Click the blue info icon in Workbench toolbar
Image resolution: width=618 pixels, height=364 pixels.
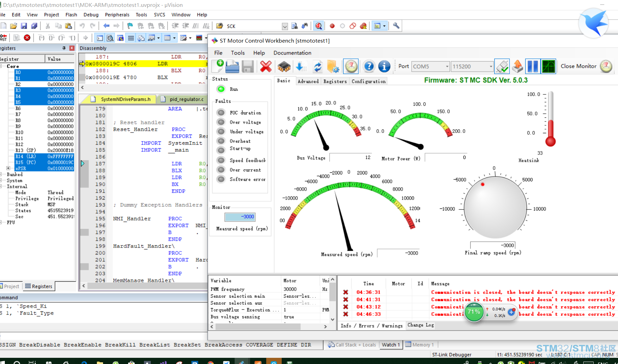[x=384, y=66]
